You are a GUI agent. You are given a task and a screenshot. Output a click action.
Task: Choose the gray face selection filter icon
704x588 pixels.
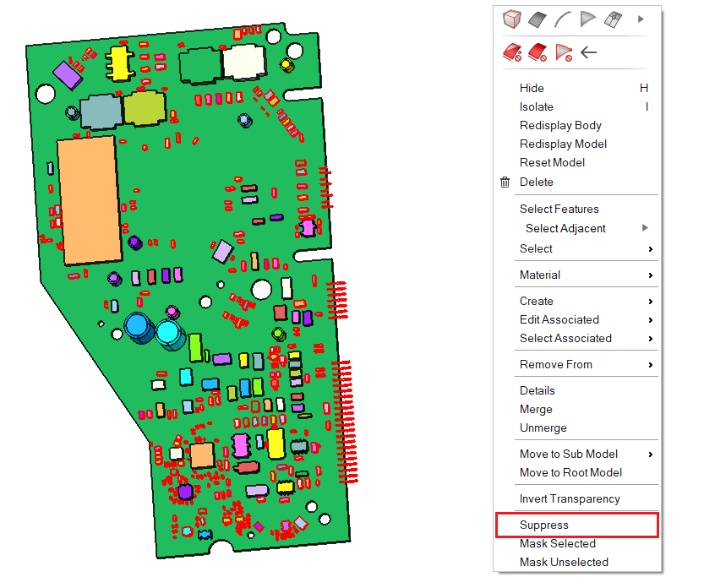pyautogui.click(x=537, y=19)
